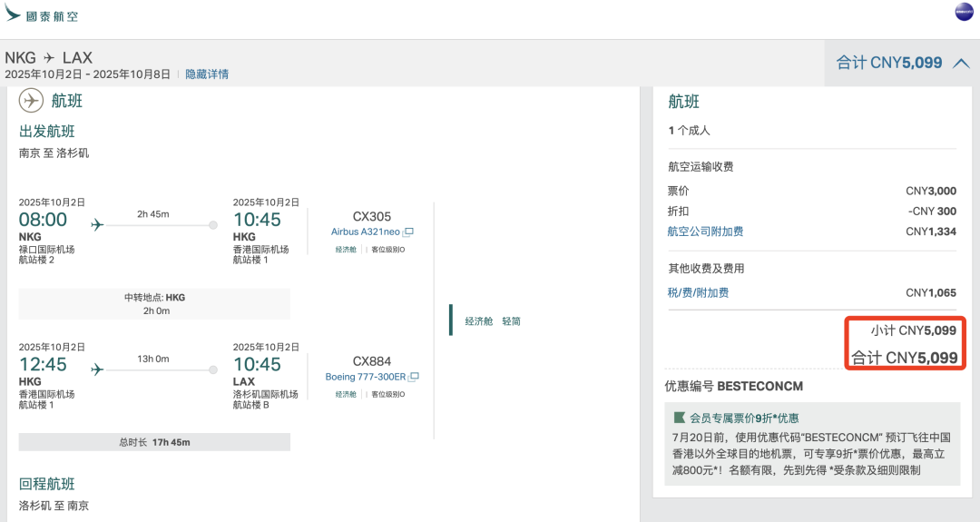This screenshot has width=980, height=522.
Task: Open Boeing 777-300ER aircraft details link
Action: [365, 377]
